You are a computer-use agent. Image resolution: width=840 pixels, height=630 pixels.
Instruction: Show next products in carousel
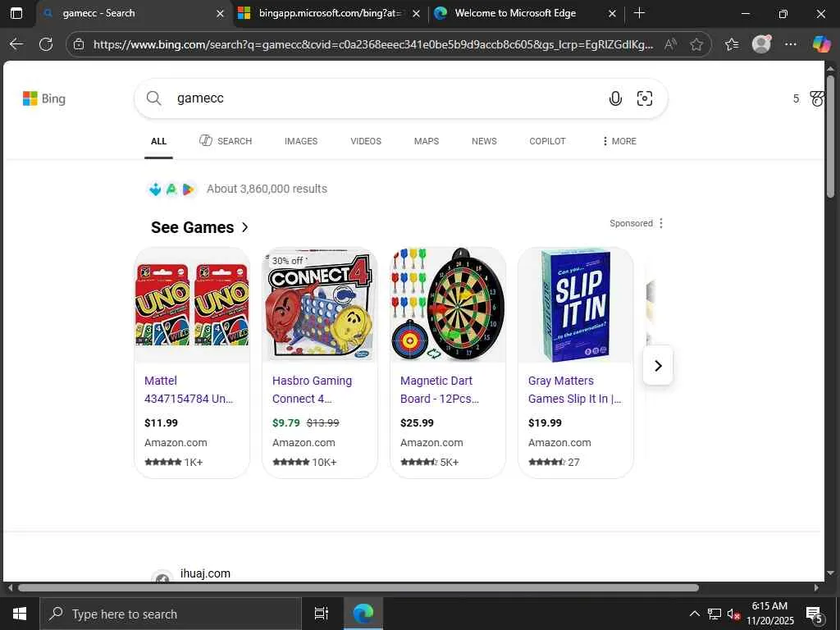click(x=658, y=365)
